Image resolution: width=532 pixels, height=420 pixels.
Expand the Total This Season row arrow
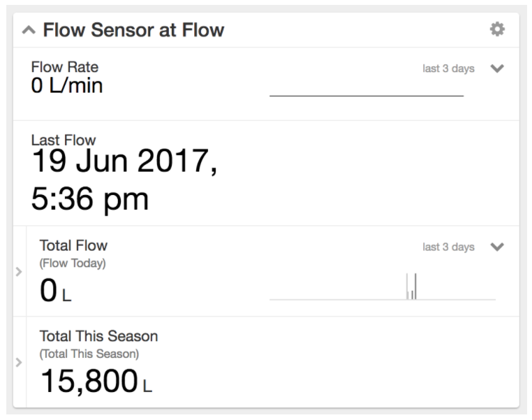click(19, 362)
